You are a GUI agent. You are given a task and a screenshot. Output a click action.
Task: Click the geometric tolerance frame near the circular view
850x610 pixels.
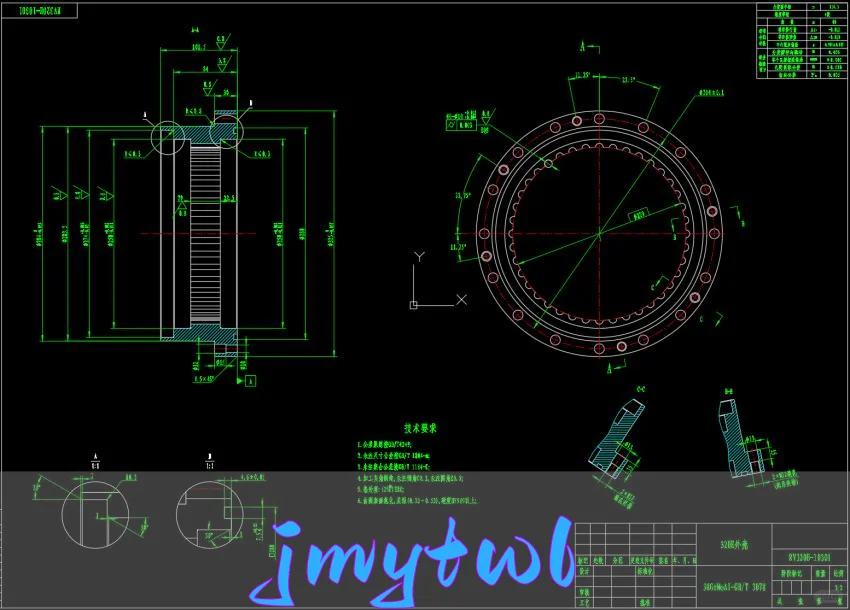(x=462, y=126)
